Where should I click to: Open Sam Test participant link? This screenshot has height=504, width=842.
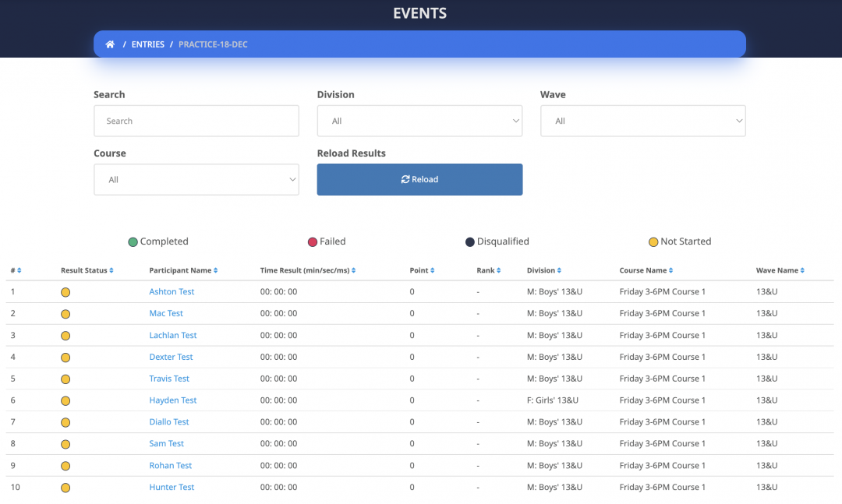tap(167, 443)
